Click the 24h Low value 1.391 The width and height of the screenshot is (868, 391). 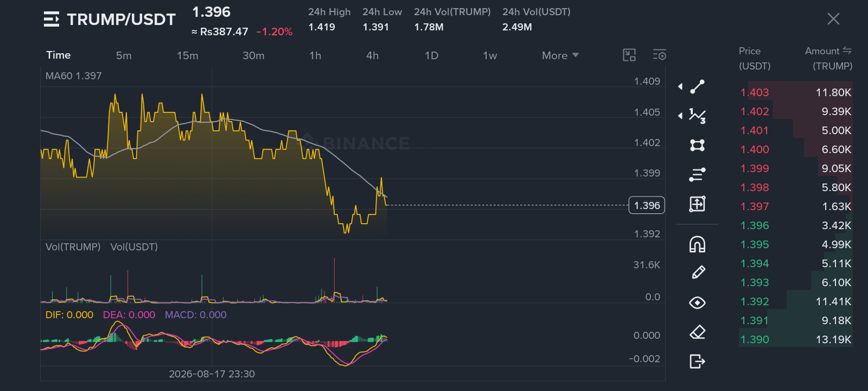(x=376, y=27)
